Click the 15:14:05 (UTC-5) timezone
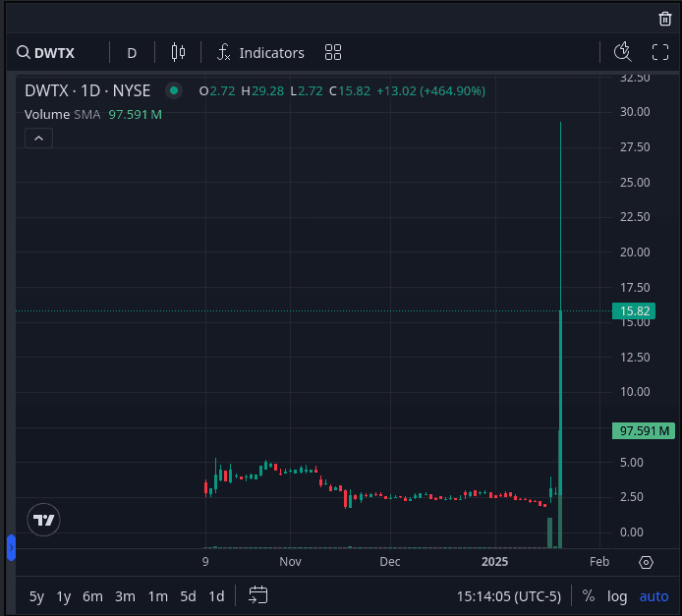682x616 pixels. click(x=509, y=596)
